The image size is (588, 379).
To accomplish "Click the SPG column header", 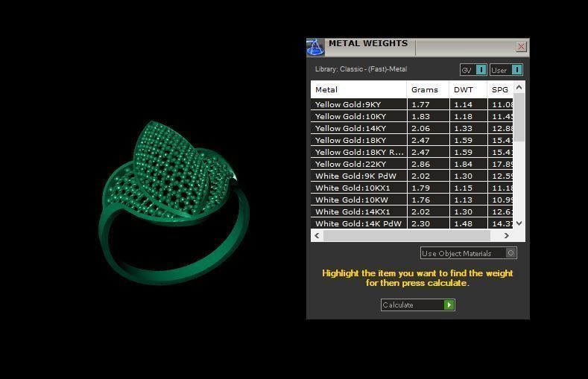I will point(500,89).
